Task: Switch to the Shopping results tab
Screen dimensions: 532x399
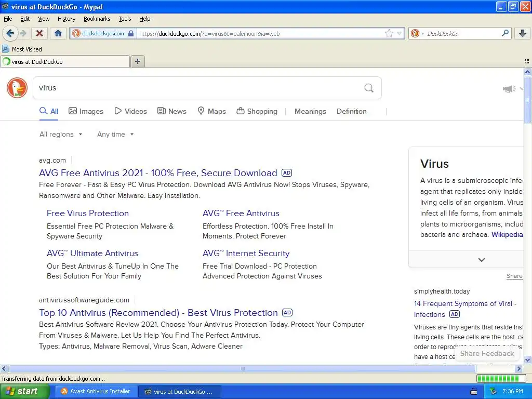Action: pyautogui.click(x=257, y=111)
